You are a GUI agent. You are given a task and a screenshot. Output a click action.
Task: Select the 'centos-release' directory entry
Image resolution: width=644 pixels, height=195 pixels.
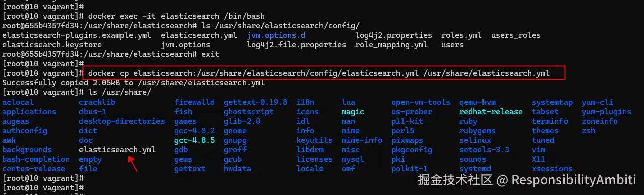tap(34, 169)
